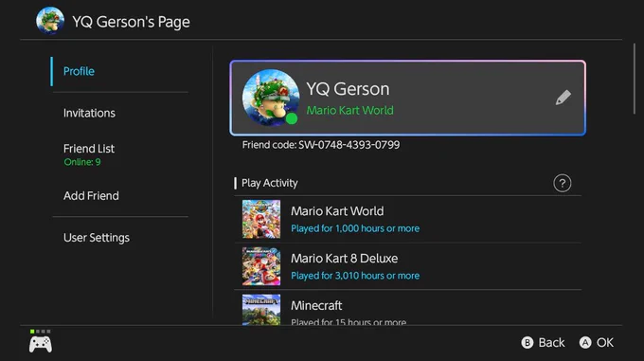Open the Play Activity help question mark
644x361 pixels.
[x=562, y=183]
